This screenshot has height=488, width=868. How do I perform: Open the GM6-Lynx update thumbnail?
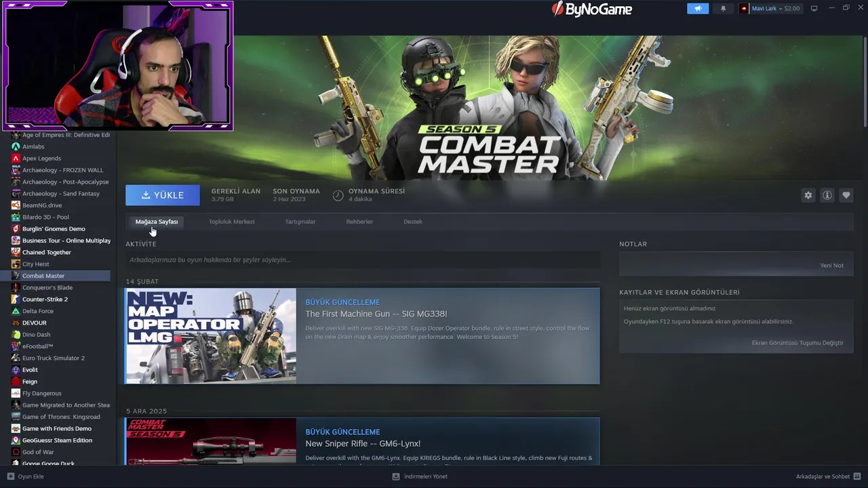[211, 441]
